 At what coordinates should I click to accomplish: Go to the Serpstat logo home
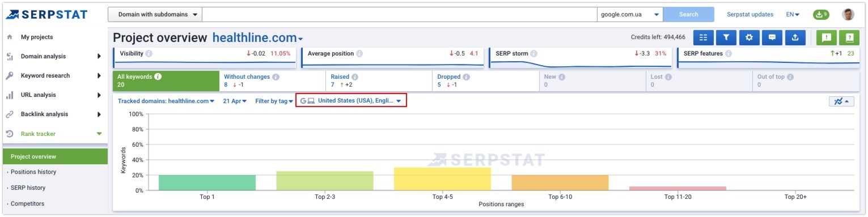click(x=46, y=14)
